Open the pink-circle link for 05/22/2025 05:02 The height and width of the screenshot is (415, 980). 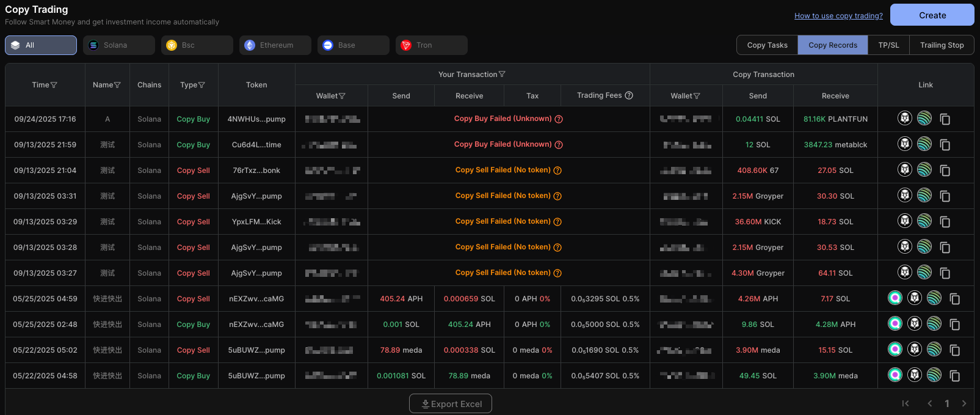pos(895,349)
